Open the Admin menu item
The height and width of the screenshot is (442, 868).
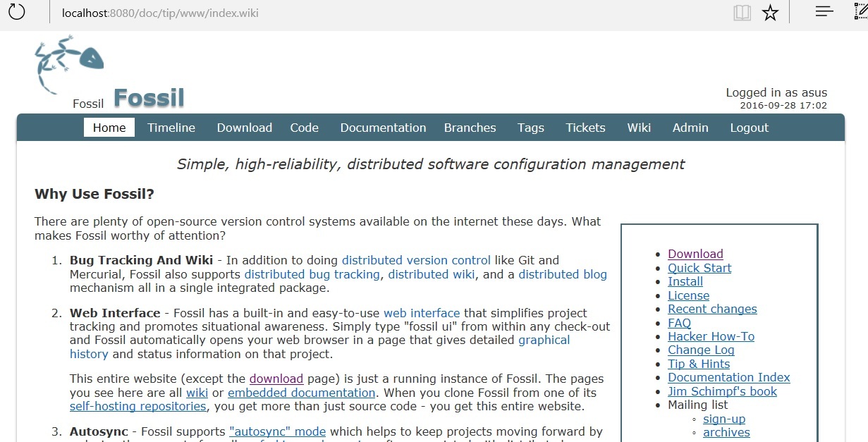tap(690, 128)
